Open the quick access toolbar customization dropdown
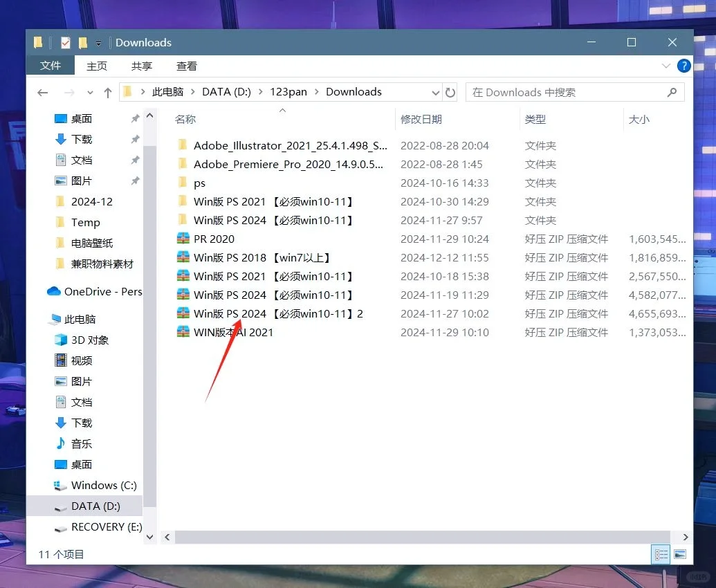This screenshot has width=716, height=588. (98, 42)
